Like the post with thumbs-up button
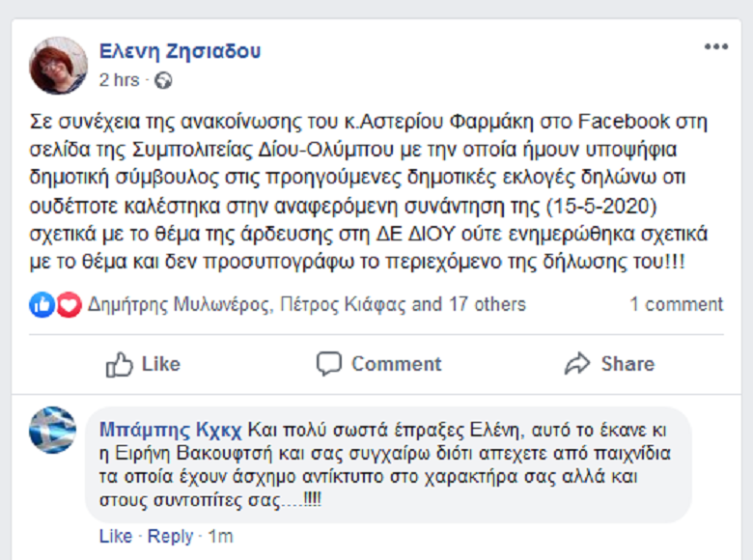This screenshot has width=753, height=560. (x=143, y=364)
